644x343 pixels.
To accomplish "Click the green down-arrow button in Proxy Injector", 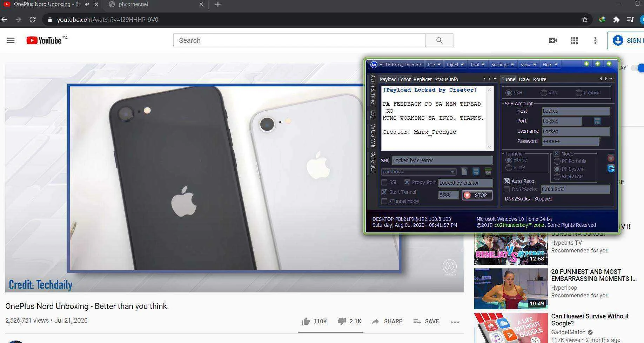I will (586, 64).
